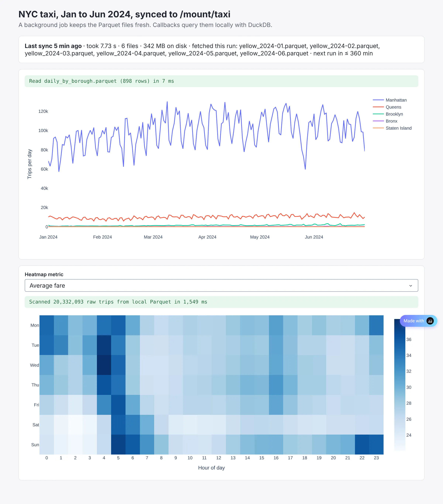This screenshot has height=504, width=443.
Task: Click the 24 tick on heatmap colorbar
Action: coord(409,435)
